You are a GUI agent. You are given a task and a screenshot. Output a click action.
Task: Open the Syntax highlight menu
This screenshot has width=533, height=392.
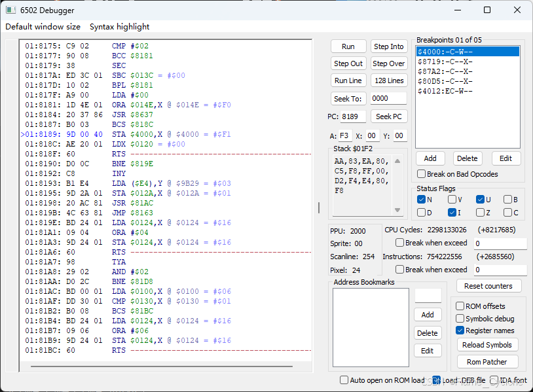[x=119, y=26]
